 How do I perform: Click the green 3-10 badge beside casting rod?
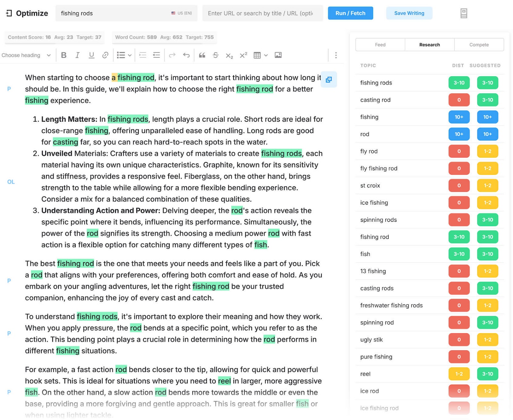(x=487, y=100)
